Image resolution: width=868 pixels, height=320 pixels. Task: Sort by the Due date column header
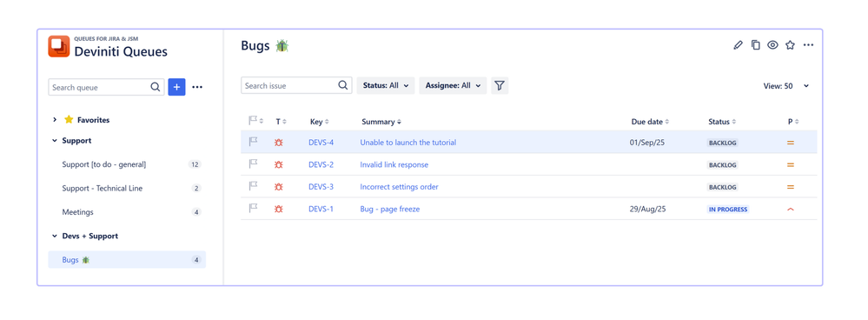650,121
